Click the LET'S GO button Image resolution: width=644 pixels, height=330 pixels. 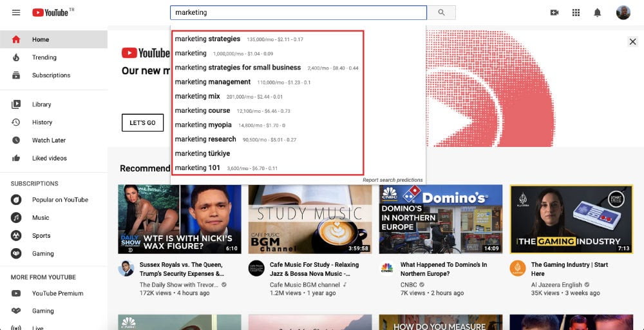142,123
